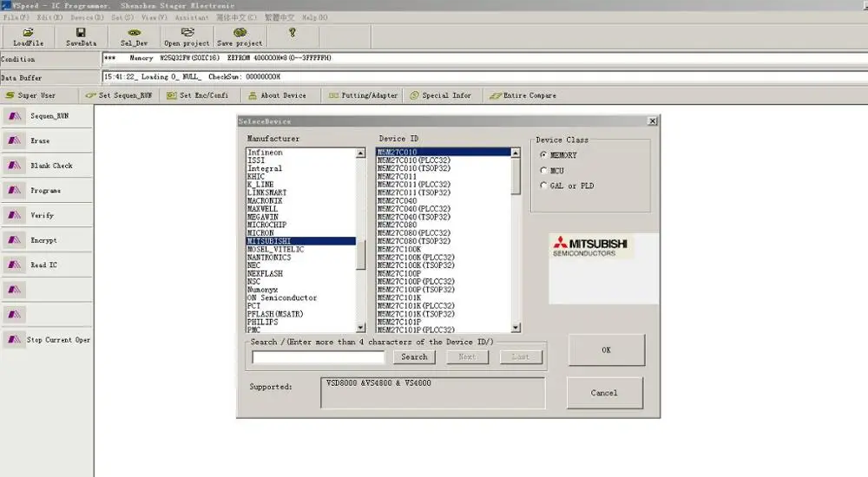Viewport: 868px width, 477px height.
Task: Click the Mitsubishi Semiconductors logo
Action: click(590, 247)
